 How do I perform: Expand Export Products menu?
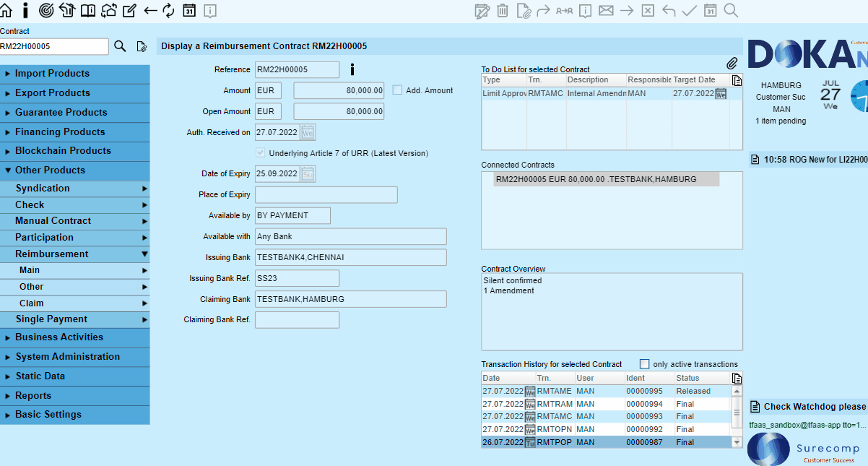click(75, 93)
